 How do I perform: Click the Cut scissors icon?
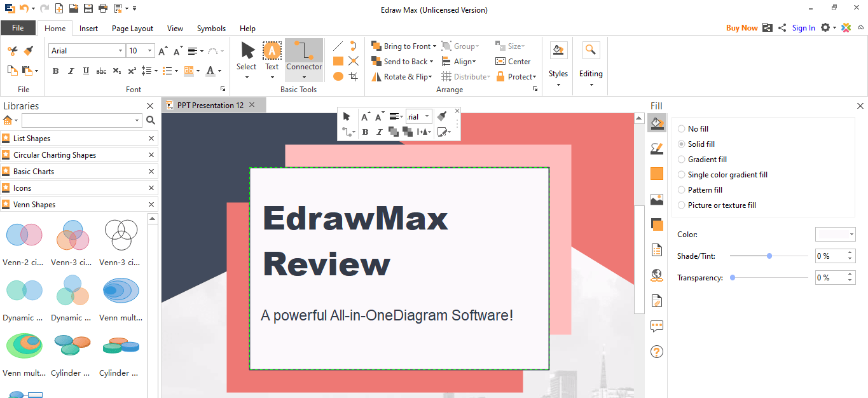12,51
